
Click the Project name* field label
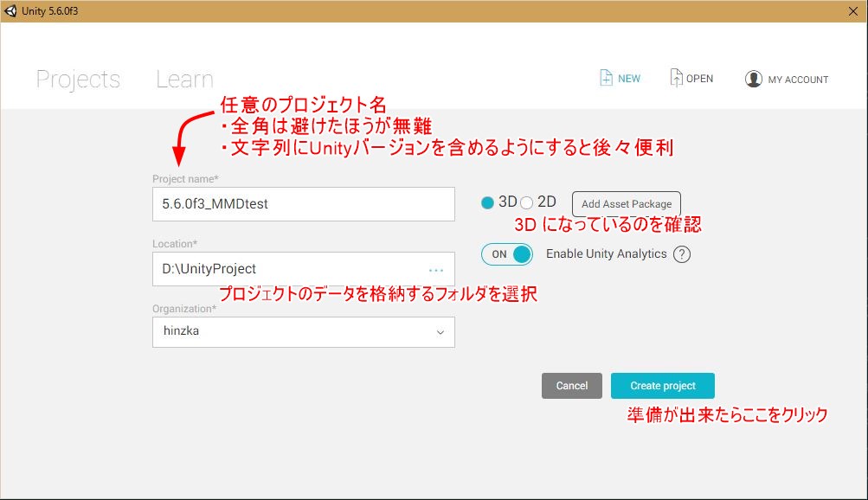(185, 179)
